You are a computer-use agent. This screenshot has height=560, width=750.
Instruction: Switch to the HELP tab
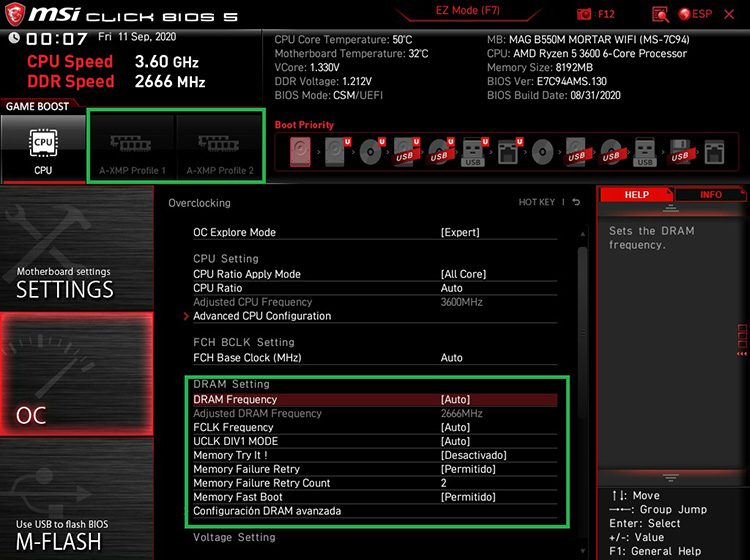coord(636,194)
